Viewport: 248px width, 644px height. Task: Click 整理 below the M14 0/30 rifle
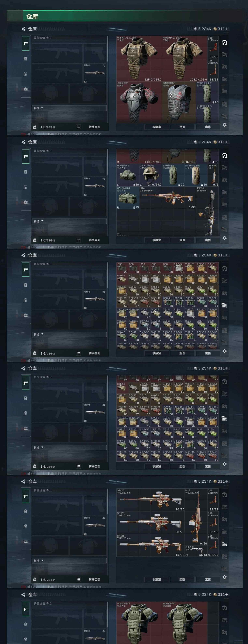[x=182, y=240]
